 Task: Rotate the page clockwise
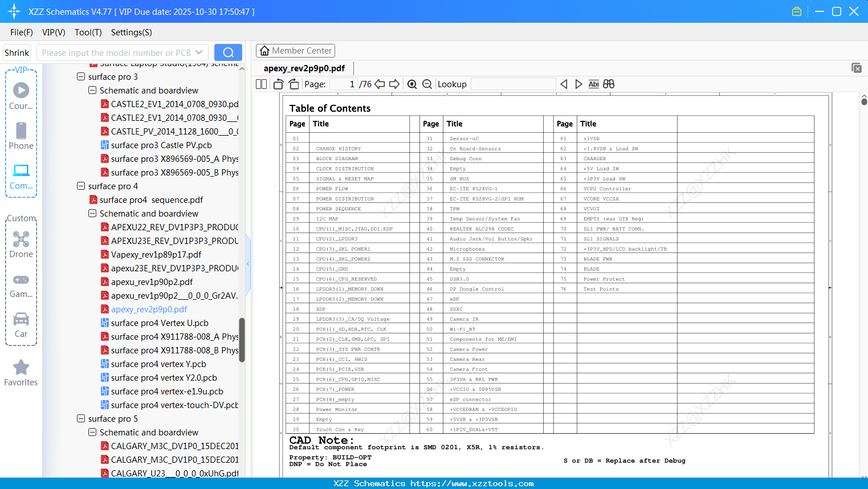tap(294, 84)
